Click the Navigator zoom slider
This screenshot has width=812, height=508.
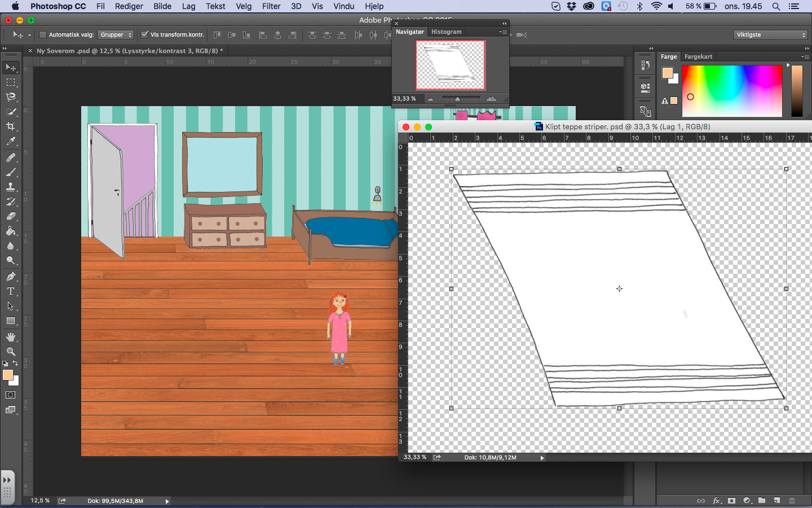(x=461, y=99)
